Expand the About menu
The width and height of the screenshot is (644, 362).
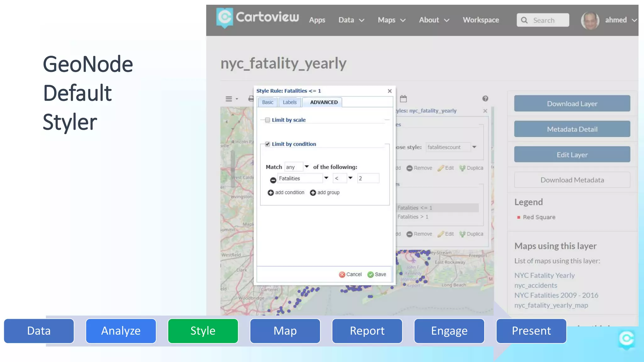(x=434, y=20)
